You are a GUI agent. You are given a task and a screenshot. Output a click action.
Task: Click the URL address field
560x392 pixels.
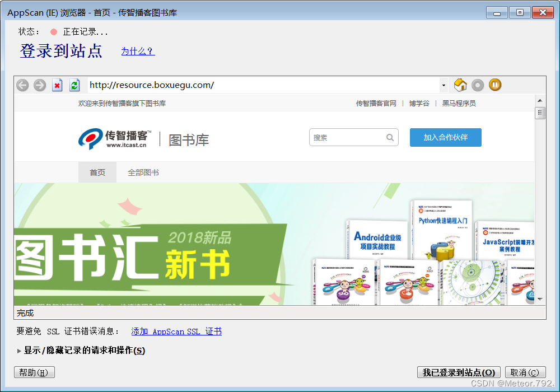(x=264, y=85)
